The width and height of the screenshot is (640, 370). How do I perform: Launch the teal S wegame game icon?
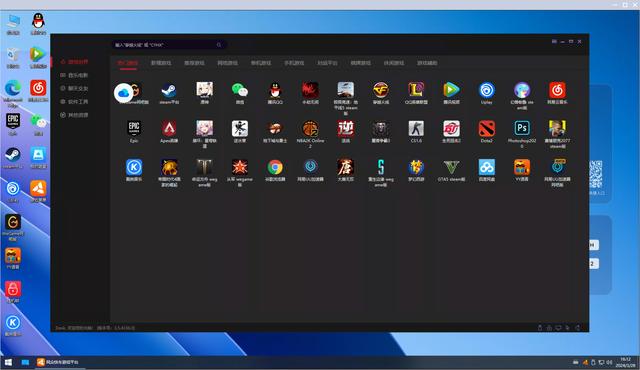tap(381, 167)
